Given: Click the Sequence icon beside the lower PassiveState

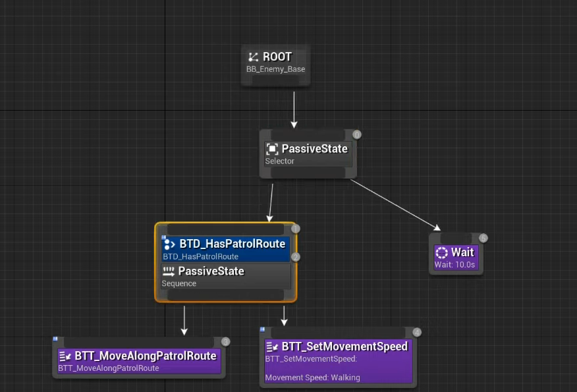Looking at the screenshot, I should (169, 271).
